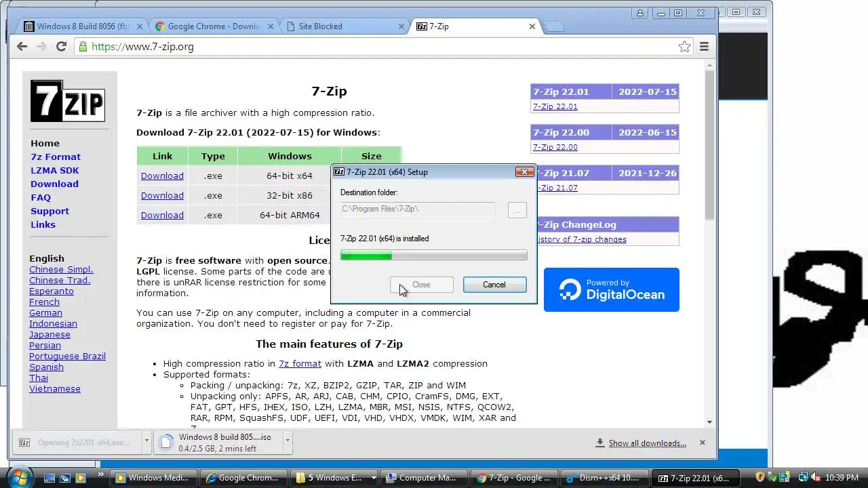
Task: Click the installation progress bar
Action: [433, 255]
